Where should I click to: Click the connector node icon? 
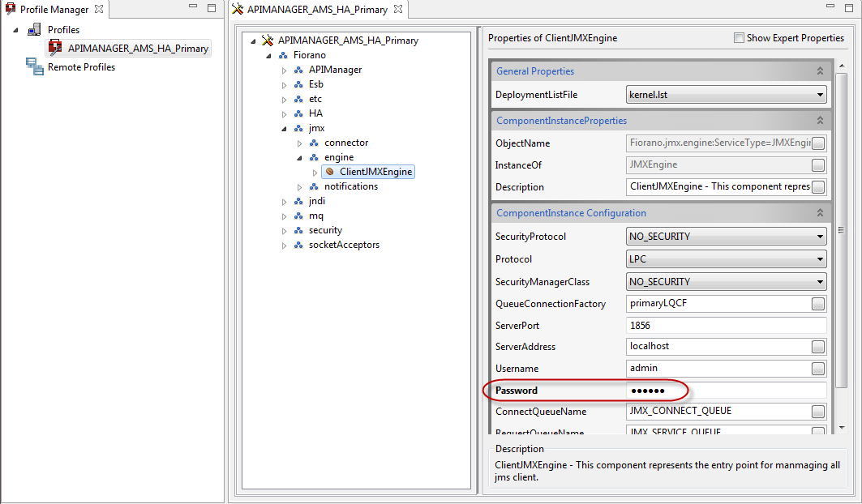(x=314, y=143)
